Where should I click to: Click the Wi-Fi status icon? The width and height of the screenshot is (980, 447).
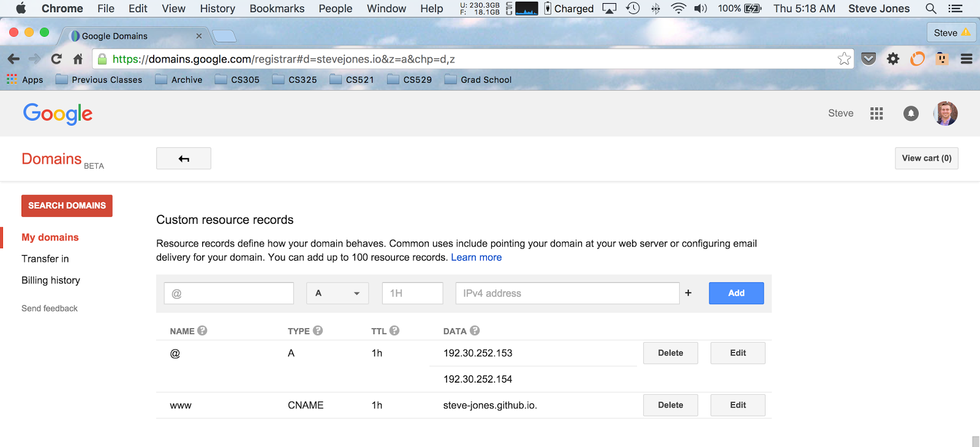[x=678, y=9]
